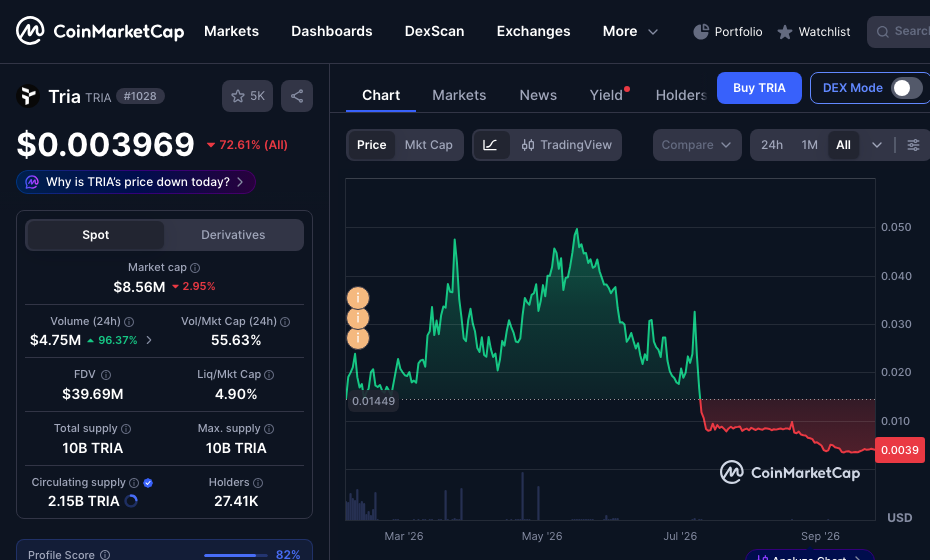Click the Buy TRIA button
This screenshot has height=560, width=930.
(759, 88)
